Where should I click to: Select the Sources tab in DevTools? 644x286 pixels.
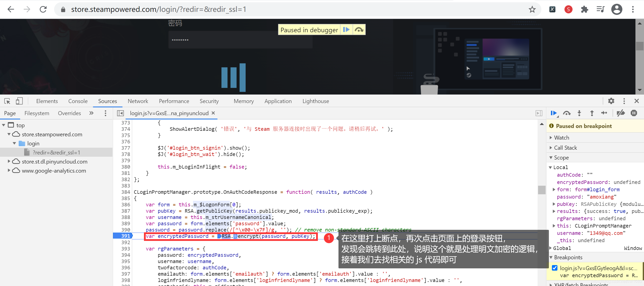click(x=108, y=101)
